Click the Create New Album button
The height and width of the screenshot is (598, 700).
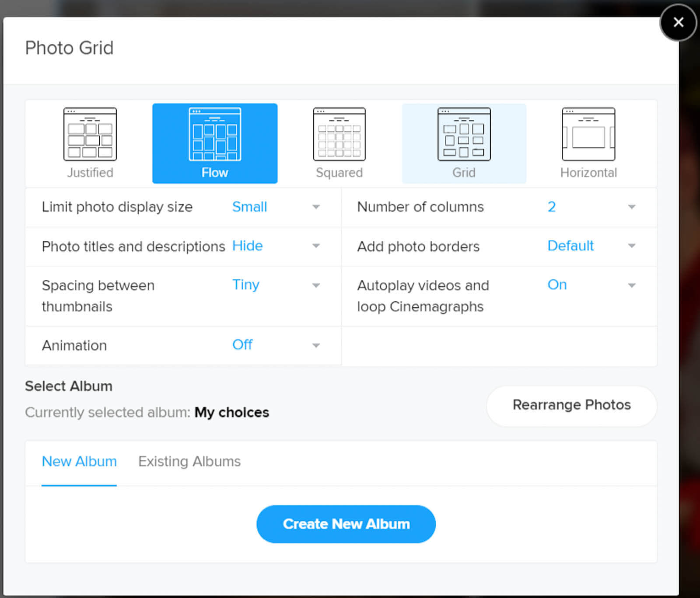click(x=346, y=524)
